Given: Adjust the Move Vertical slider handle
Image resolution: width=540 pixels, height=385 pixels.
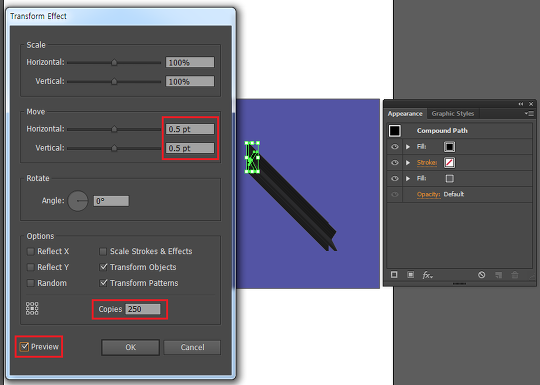Looking at the screenshot, I should coord(114,148).
